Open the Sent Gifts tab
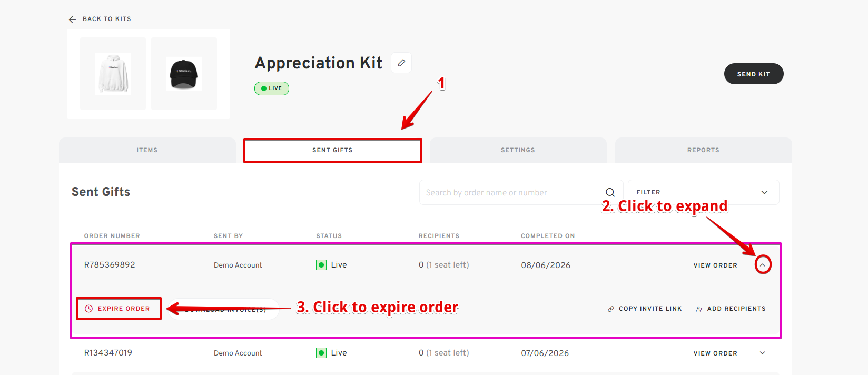This screenshot has width=868, height=375. tap(332, 150)
